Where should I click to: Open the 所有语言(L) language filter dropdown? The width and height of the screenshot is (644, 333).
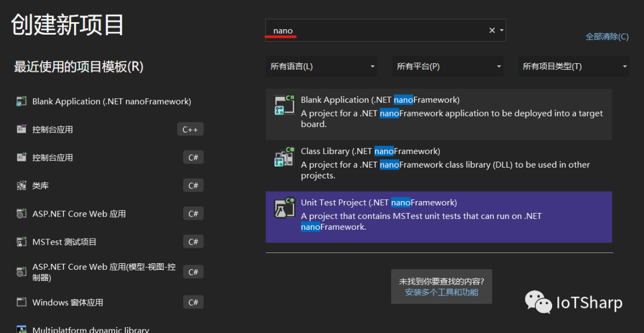(321, 67)
